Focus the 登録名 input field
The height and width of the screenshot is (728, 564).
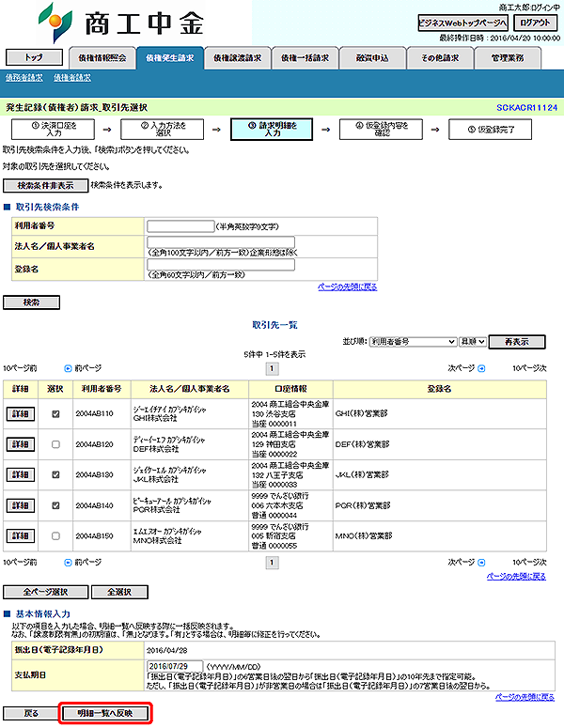click(x=221, y=265)
